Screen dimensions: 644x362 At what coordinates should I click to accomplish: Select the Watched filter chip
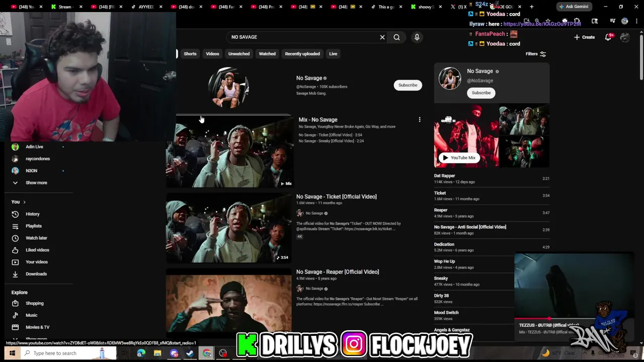pos(267,54)
